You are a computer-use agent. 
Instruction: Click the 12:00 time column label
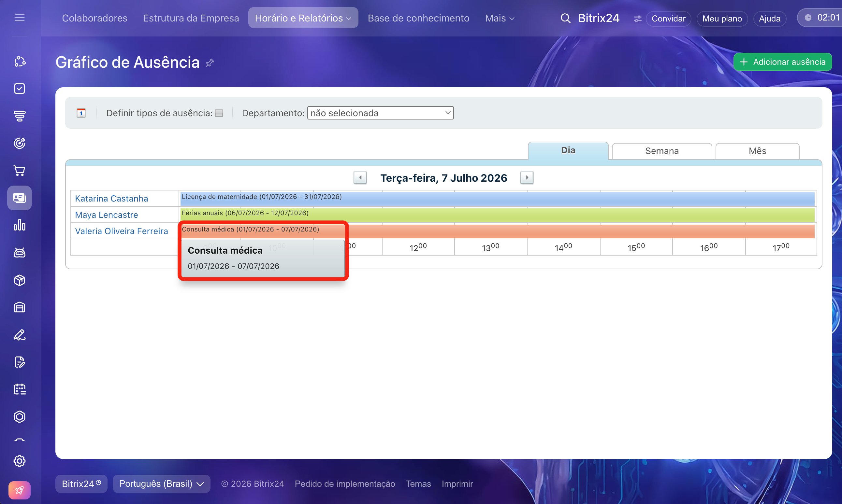coord(418,247)
